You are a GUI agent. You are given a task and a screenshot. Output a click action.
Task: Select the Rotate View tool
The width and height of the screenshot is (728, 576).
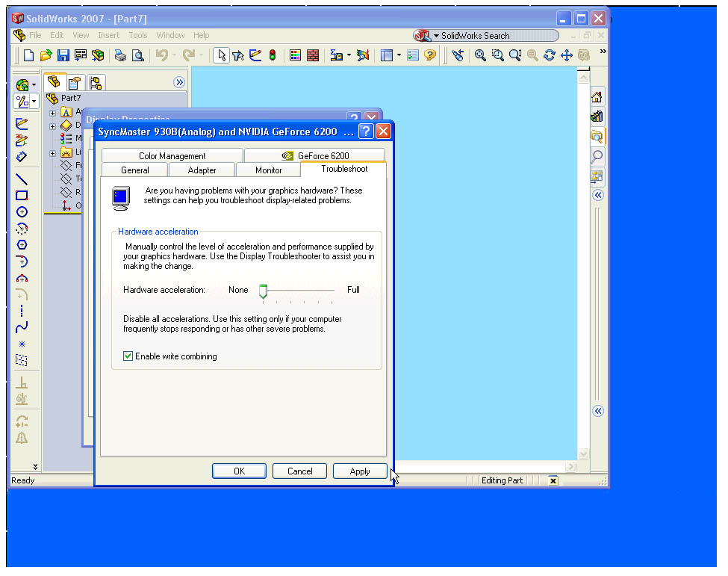550,56
